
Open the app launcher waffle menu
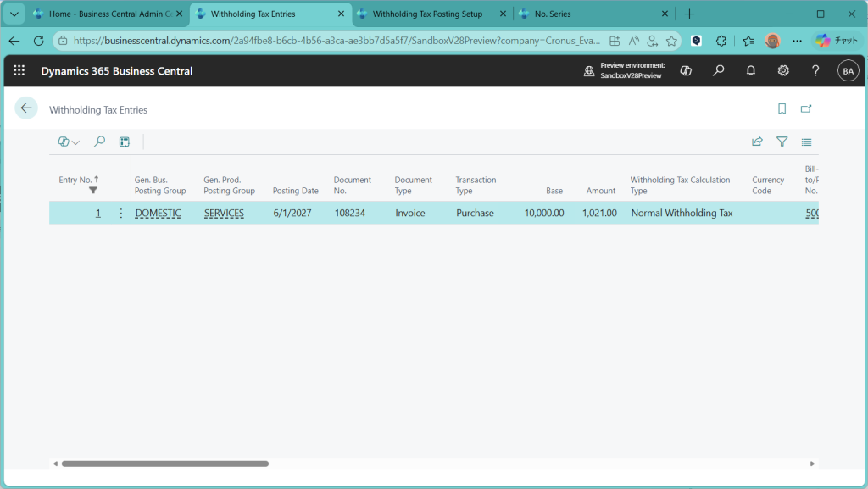19,71
